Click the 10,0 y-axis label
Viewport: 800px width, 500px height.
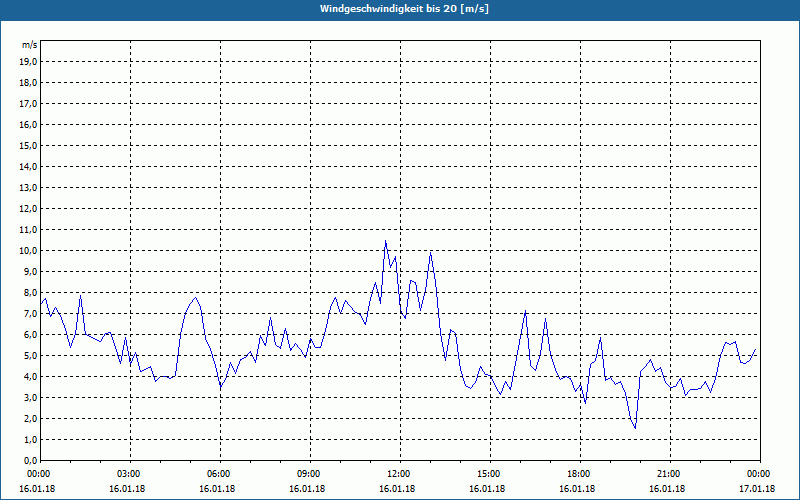point(29,251)
